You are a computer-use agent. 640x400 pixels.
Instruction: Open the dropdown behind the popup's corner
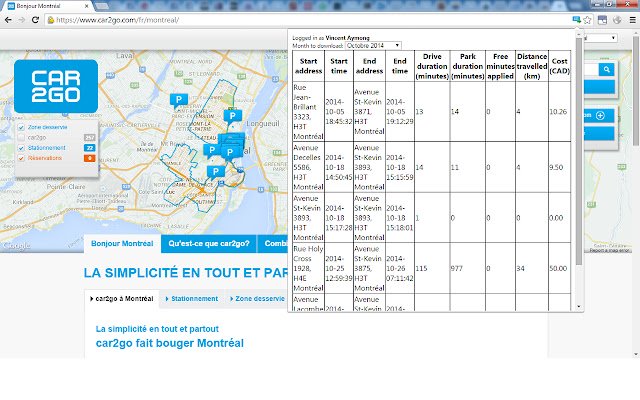[600, 38]
